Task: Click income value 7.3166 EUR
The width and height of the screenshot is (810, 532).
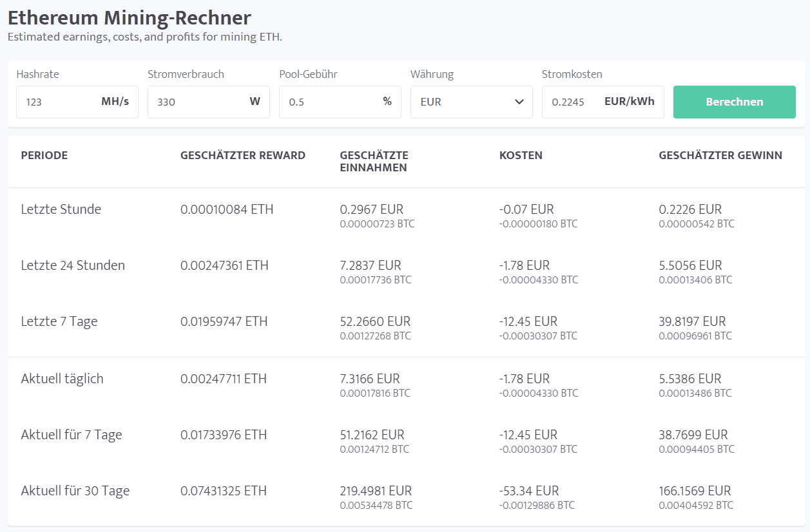Action: [x=370, y=379]
